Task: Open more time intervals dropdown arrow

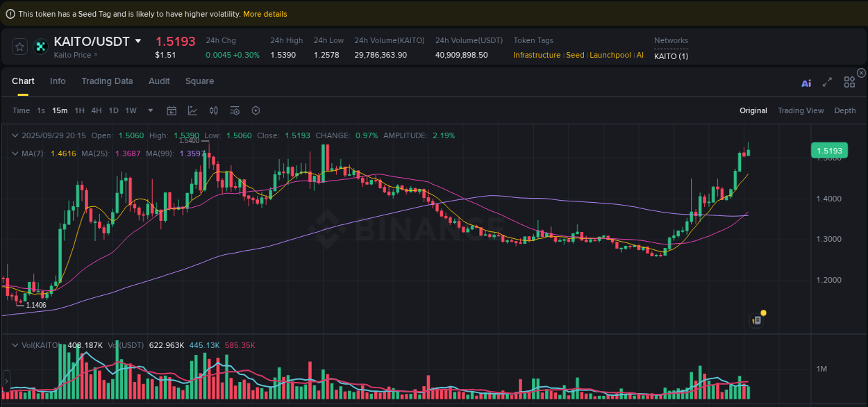Action: [150, 110]
